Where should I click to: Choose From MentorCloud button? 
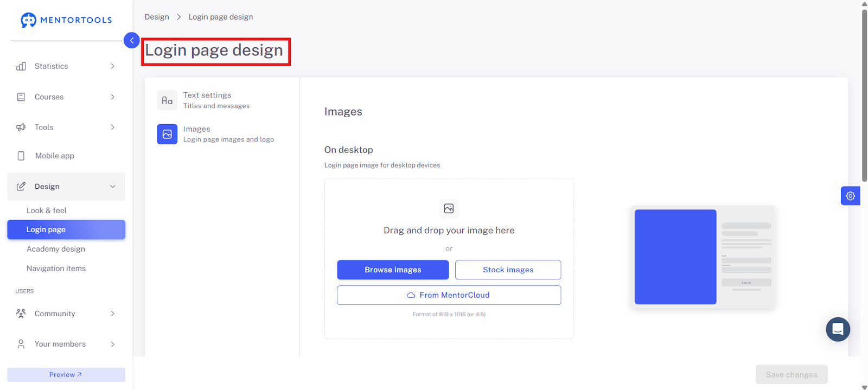(x=449, y=295)
